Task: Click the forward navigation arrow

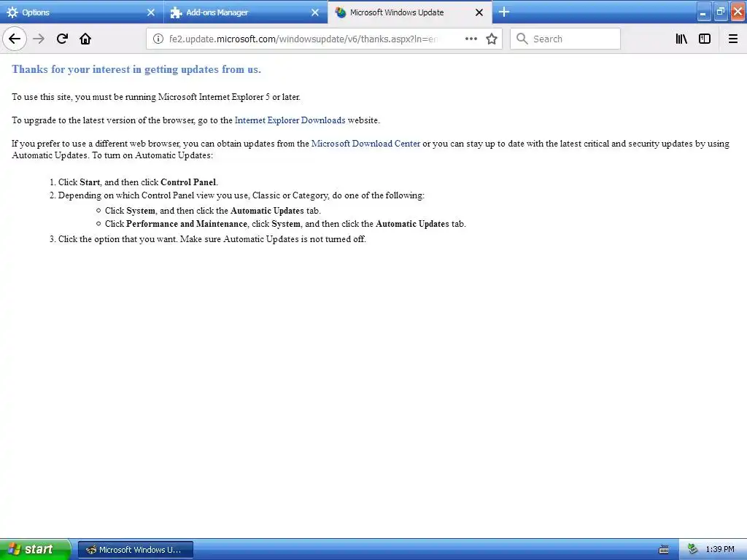Action: 39,39
